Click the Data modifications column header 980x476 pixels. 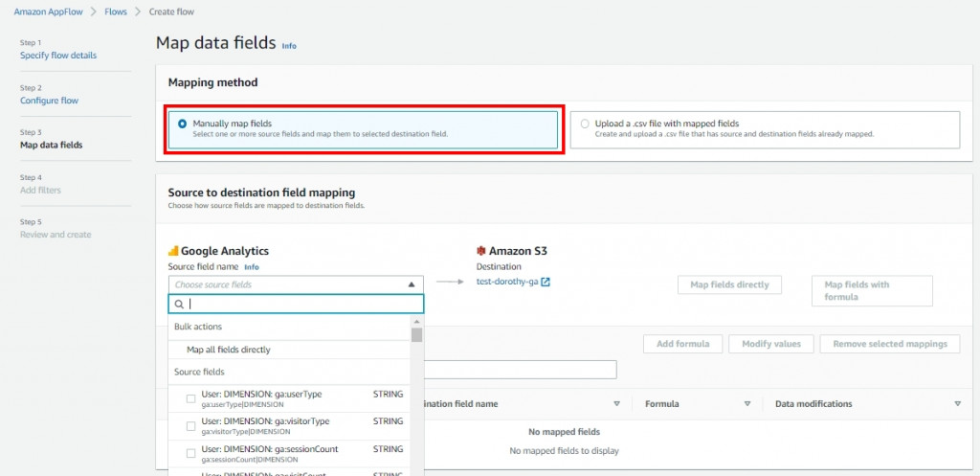[813, 404]
